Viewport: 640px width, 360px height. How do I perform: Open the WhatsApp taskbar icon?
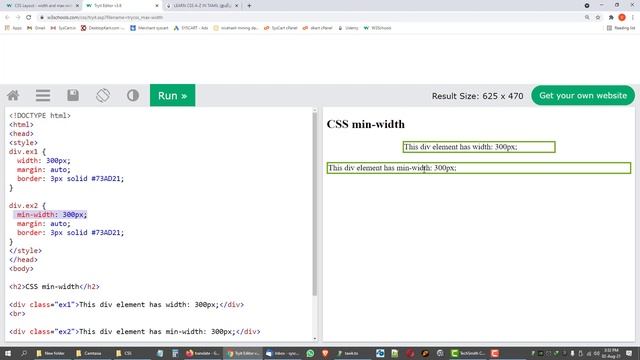310,353
